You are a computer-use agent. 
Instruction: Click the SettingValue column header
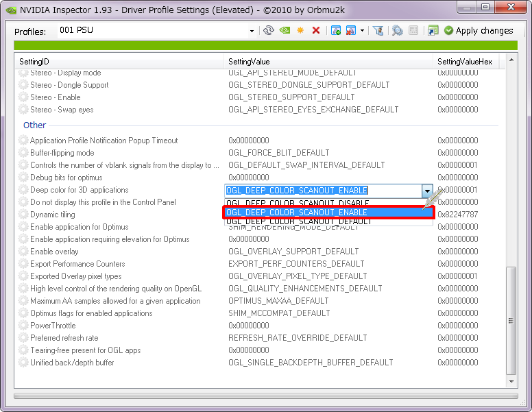pyautogui.click(x=328, y=62)
